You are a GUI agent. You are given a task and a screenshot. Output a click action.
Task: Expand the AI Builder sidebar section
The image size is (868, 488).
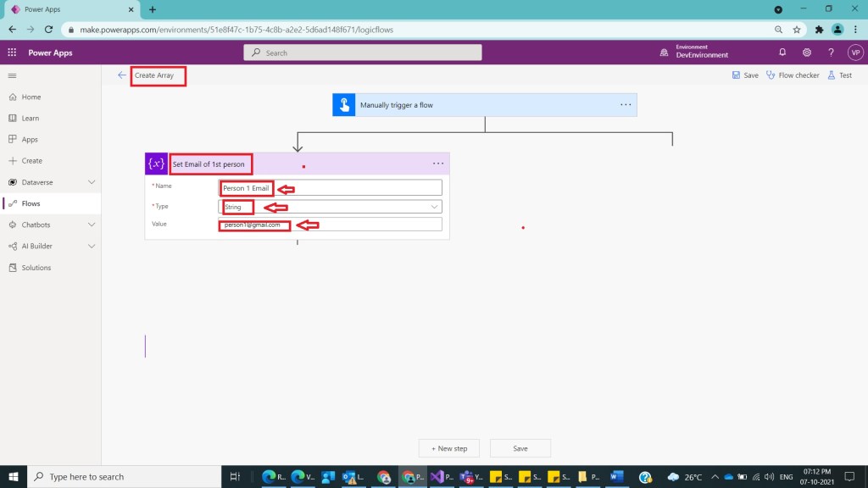pyautogui.click(x=92, y=247)
